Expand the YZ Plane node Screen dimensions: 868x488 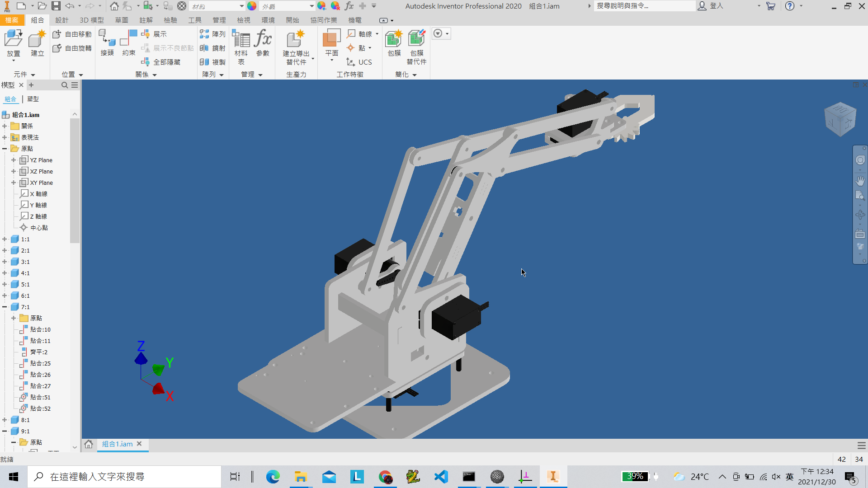[14, 160]
